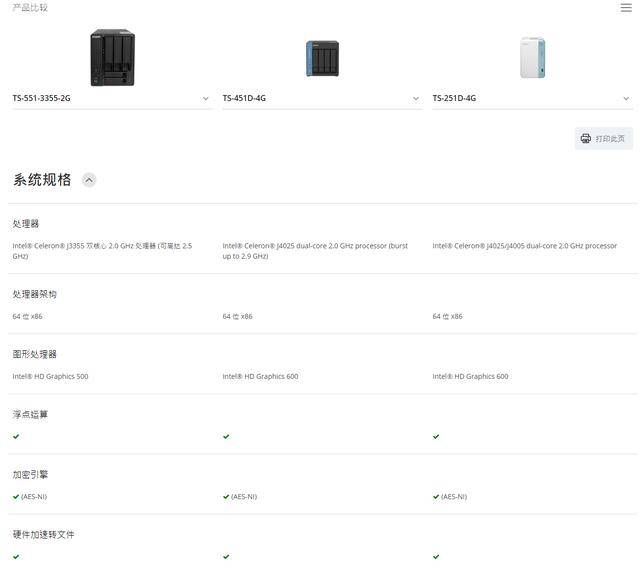The width and height of the screenshot is (640, 573).
Task: Click the 处理器 row heading
Action: tap(26, 224)
